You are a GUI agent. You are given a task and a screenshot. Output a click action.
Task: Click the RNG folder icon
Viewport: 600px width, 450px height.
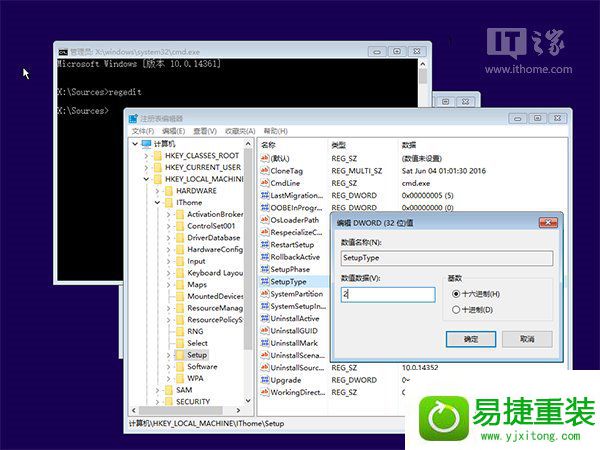point(179,331)
